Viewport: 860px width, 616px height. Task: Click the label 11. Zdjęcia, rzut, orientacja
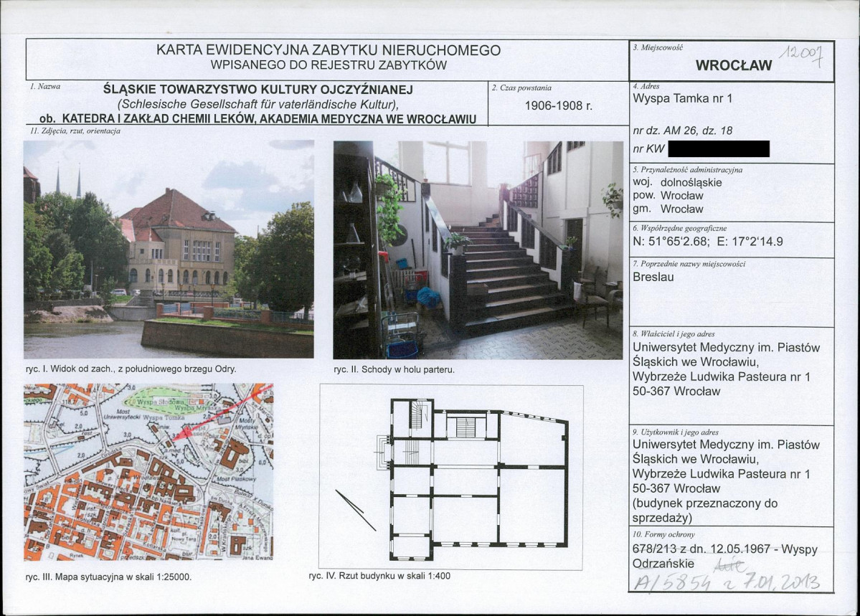click(75, 131)
